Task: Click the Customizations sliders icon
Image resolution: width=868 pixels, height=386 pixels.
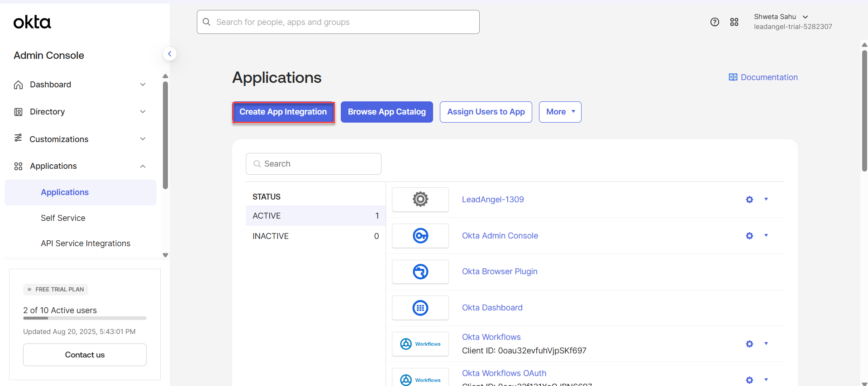Action: point(18,138)
